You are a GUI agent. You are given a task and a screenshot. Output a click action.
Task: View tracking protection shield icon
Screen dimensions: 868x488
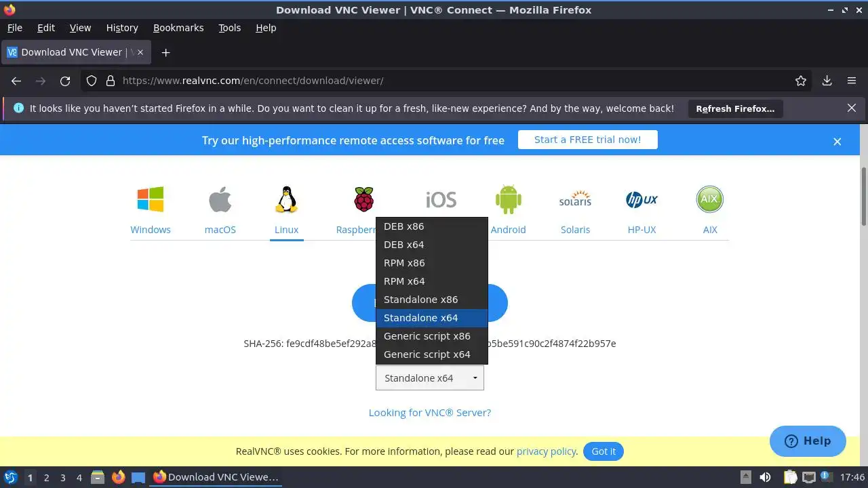[x=92, y=81]
